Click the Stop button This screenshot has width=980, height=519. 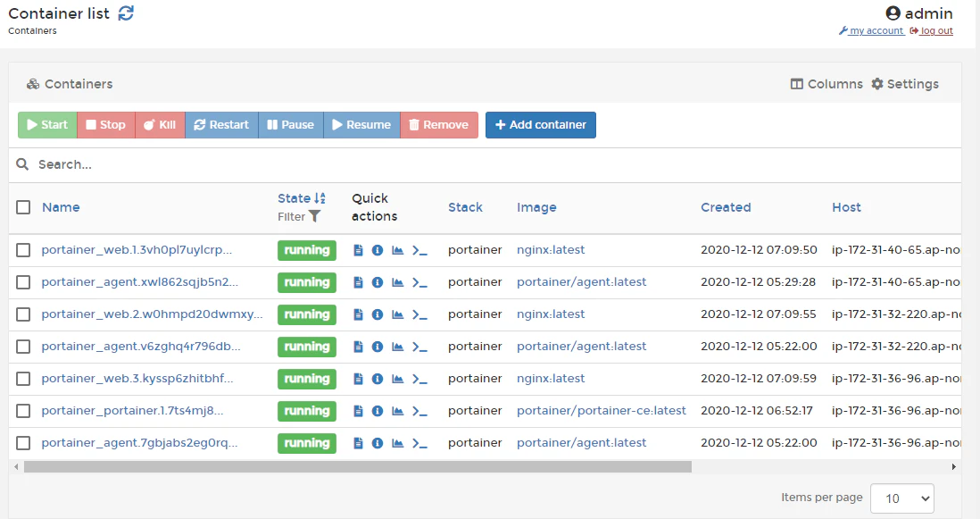click(x=105, y=125)
